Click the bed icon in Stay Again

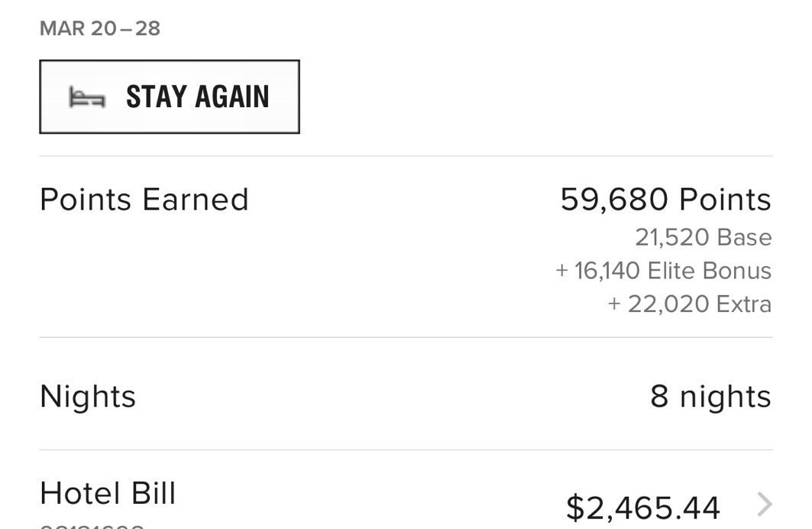click(x=87, y=97)
